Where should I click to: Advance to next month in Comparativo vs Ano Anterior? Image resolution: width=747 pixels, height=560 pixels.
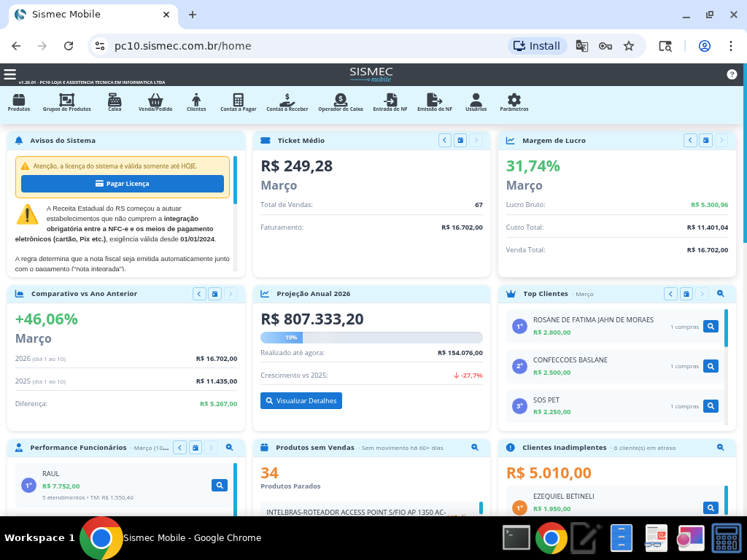[231, 293]
